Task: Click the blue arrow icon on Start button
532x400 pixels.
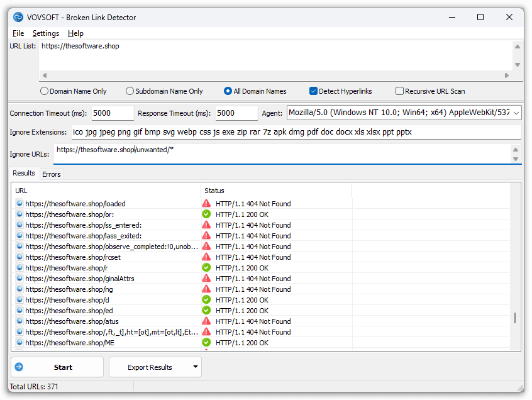Action: (x=19, y=367)
